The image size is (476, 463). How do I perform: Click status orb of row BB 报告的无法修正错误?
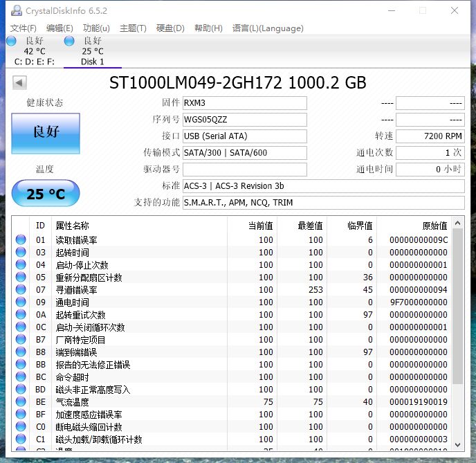[21, 364]
